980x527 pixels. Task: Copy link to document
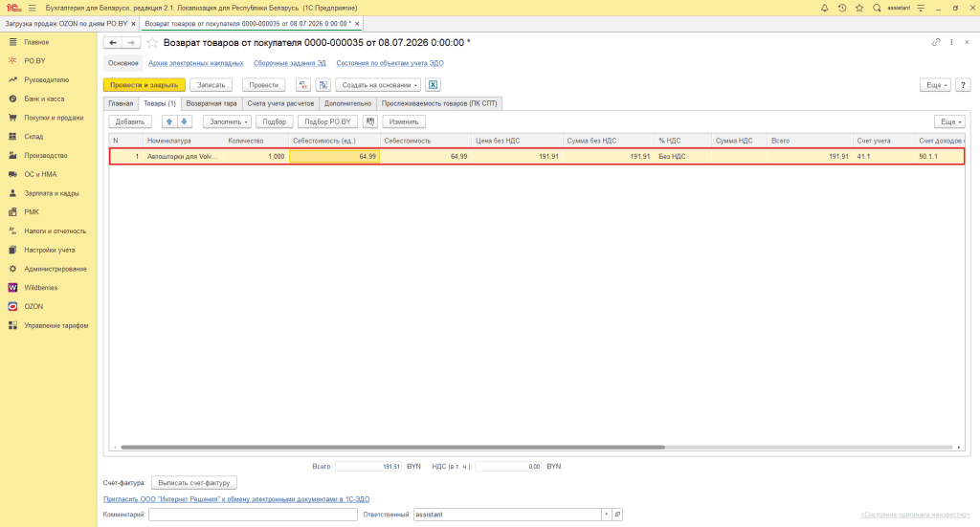pyautogui.click(x=936, y=42)
